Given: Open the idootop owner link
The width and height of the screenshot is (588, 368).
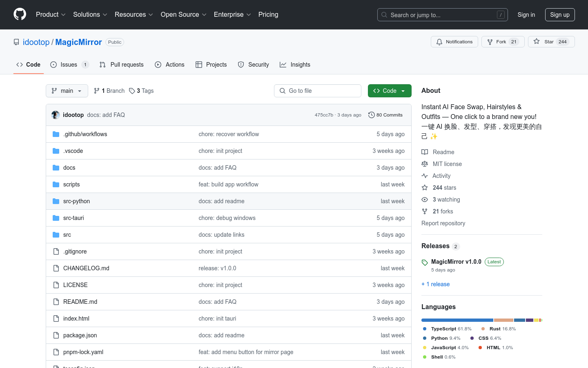Looking at the screenshot, I should point(36,42).
